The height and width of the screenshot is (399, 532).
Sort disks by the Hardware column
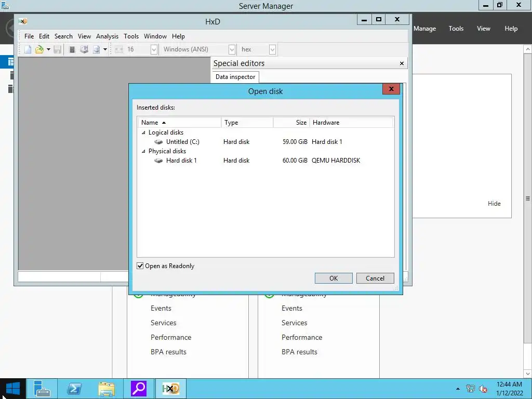(352, 123)
